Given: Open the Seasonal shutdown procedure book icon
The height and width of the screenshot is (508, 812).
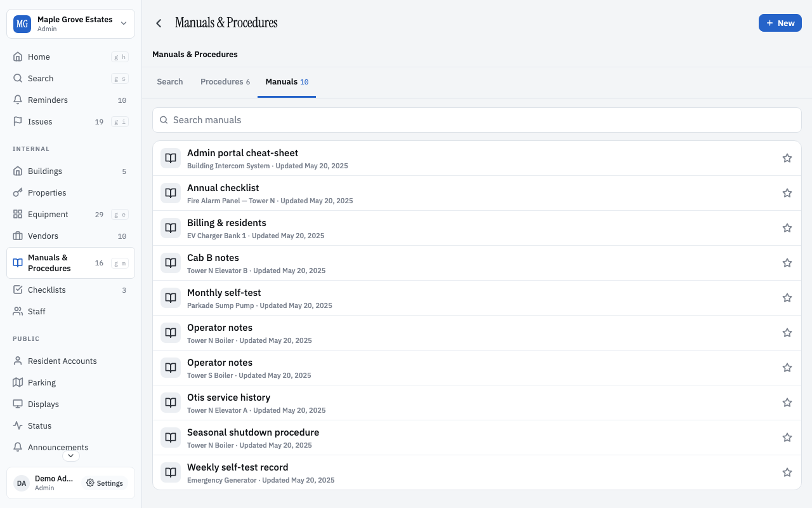Looking at the screenshot, I should (171, 438).
